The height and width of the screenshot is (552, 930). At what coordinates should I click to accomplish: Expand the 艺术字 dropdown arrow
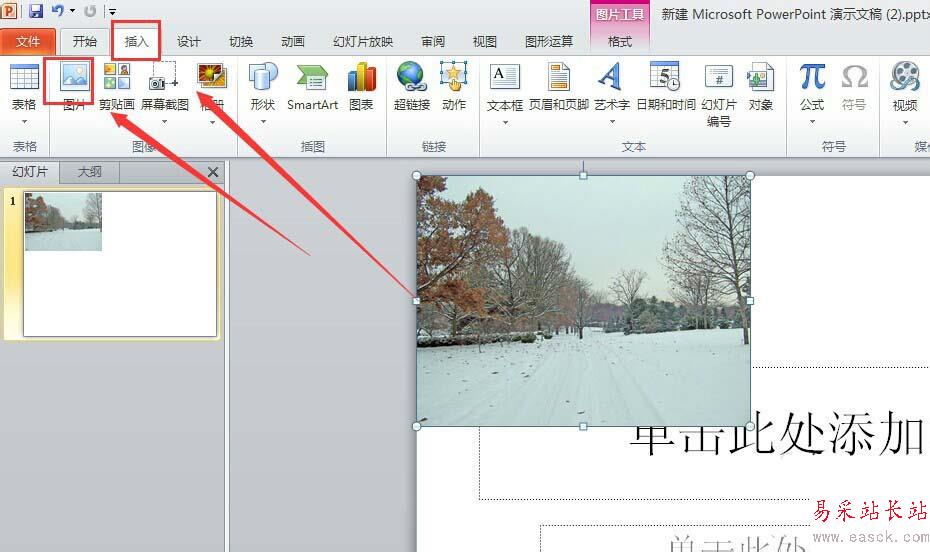(x=612, y=122)
